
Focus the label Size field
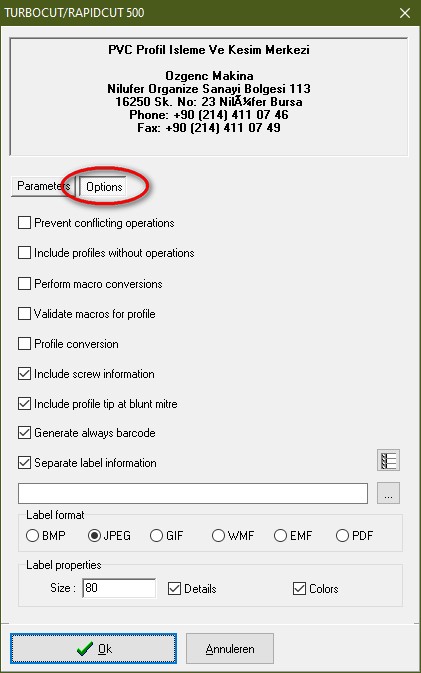[119, 588]
